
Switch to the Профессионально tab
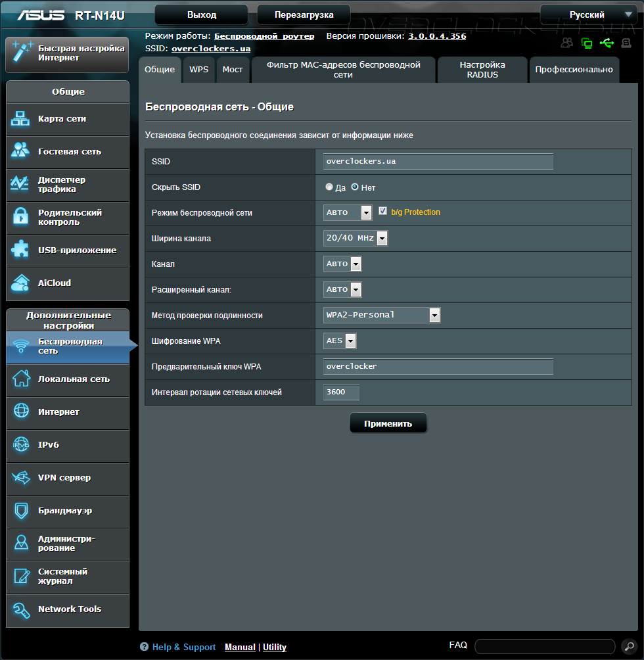coord(574,70)
